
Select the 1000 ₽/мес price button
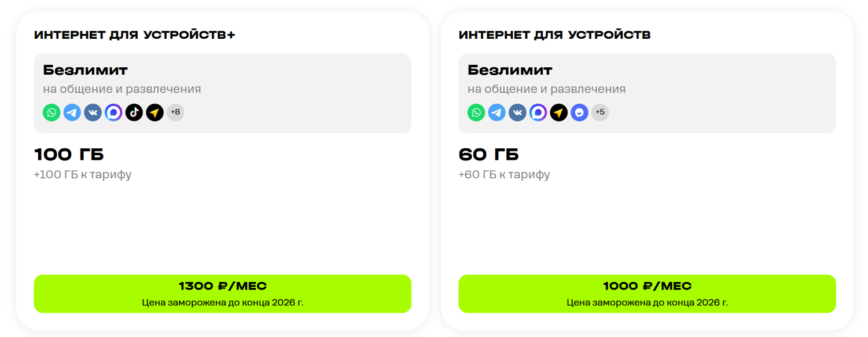(647, 294)
